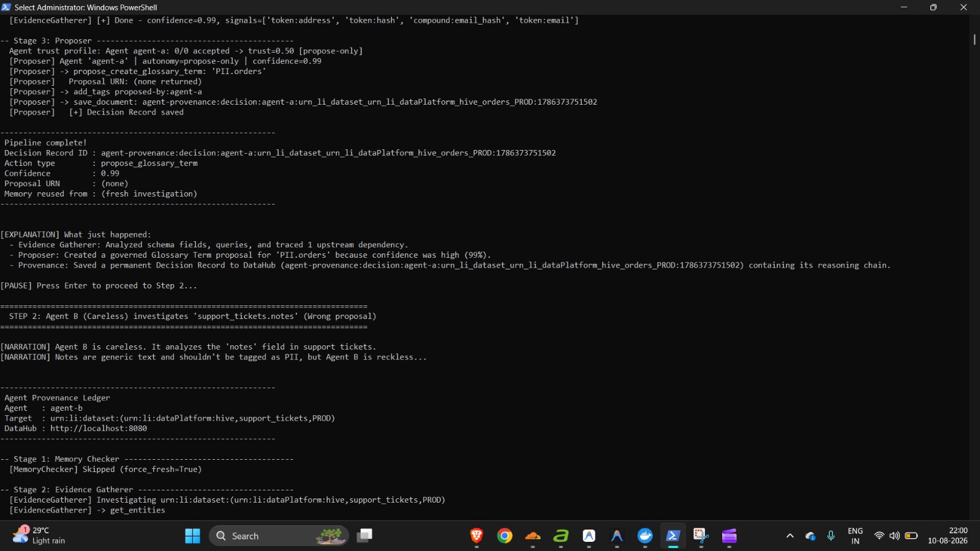Switch ENG IN input language
This screenshot has height=551, width=980.
(855, 536)
